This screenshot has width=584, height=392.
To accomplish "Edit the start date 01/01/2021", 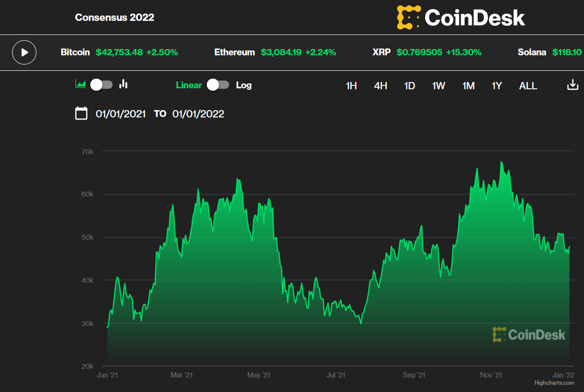I will pos(121,114).
